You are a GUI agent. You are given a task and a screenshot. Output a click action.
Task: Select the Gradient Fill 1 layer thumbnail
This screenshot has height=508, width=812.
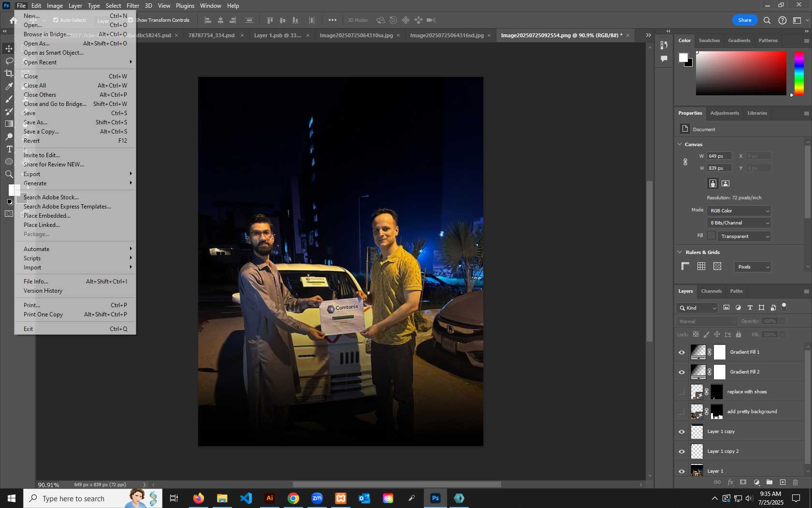coord(698,352)
